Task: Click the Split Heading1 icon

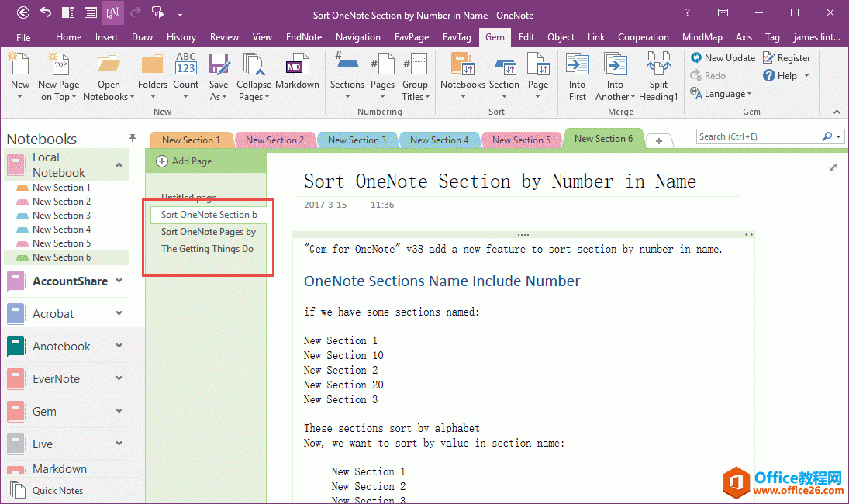Action: tap(658, 64)
